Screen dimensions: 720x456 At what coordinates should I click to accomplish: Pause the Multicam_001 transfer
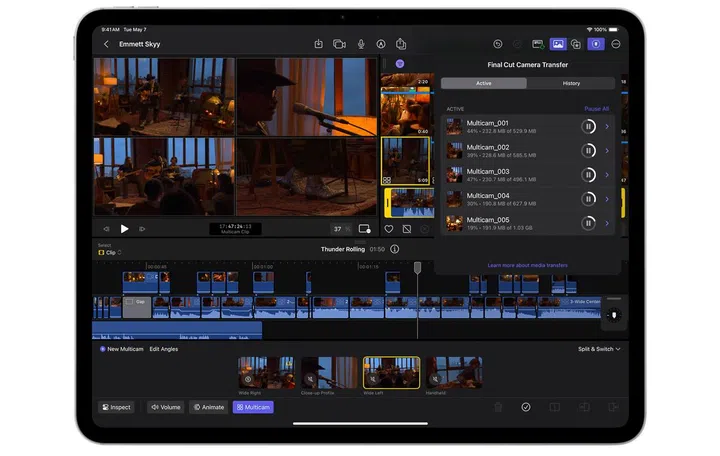pos(589,126)
